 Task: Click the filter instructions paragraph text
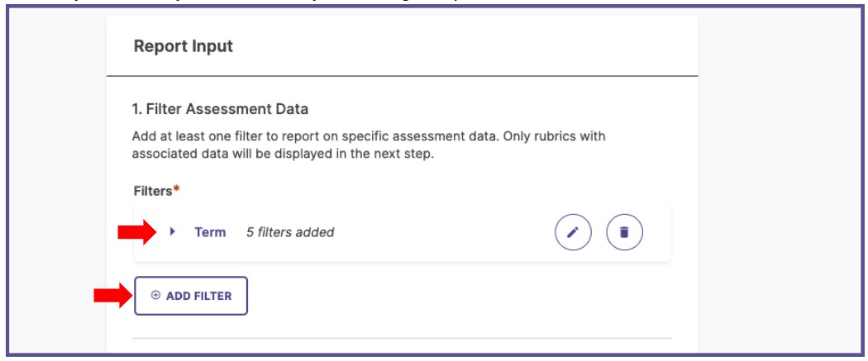(x=368, y=145)
